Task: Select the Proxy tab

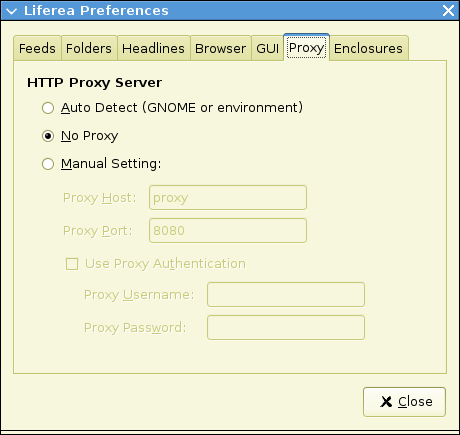Action: [306, 48]
